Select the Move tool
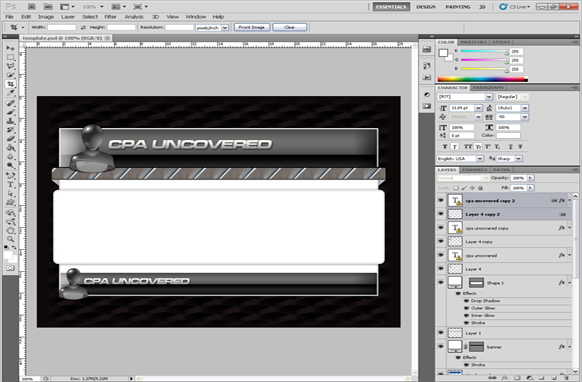 10,48
